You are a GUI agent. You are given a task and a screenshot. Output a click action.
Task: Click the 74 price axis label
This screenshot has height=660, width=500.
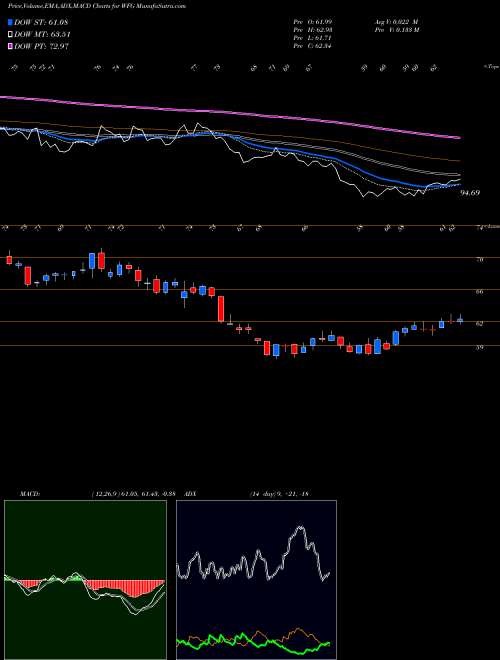point(479,227)
